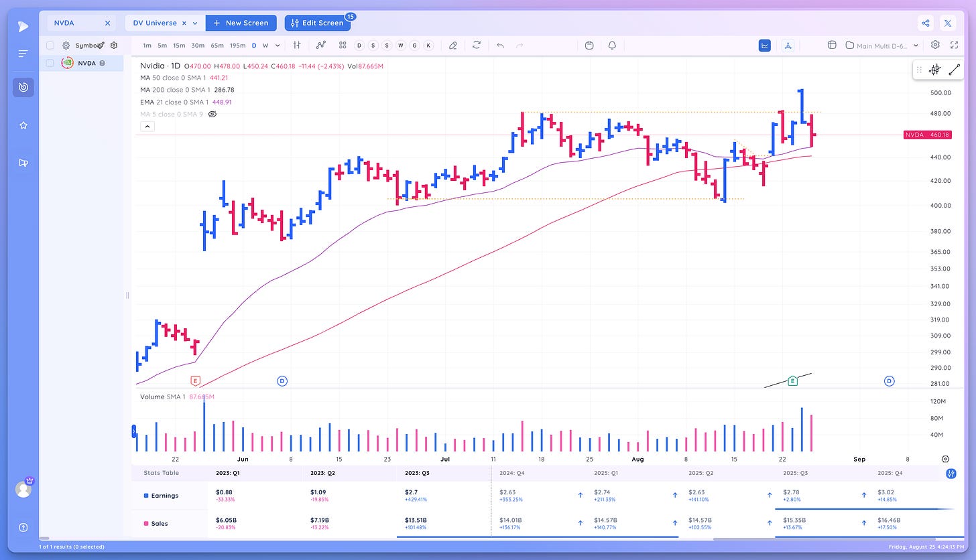Select the blue chart view icon
The width and height of the screenshot is (976, 560).
765,45
